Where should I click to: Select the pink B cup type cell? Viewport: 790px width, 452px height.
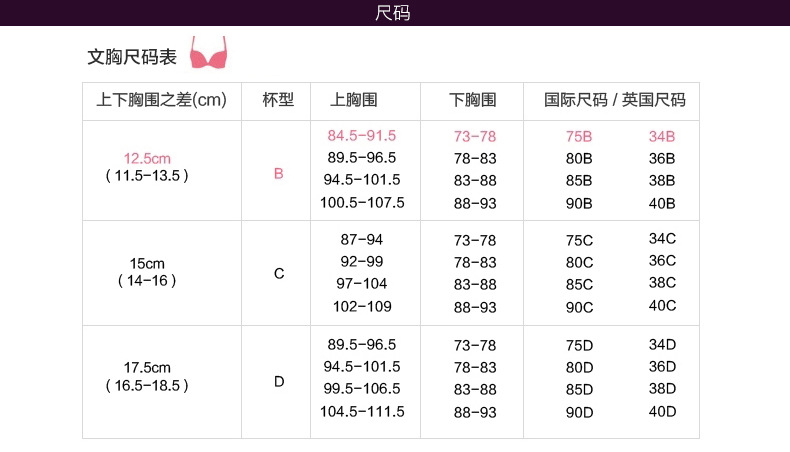tap(279, 173)
